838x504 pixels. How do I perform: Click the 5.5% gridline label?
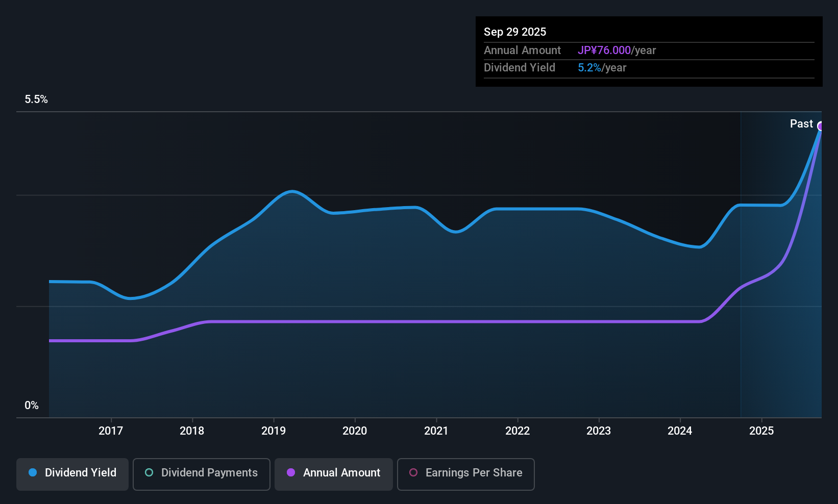[36, 99]
